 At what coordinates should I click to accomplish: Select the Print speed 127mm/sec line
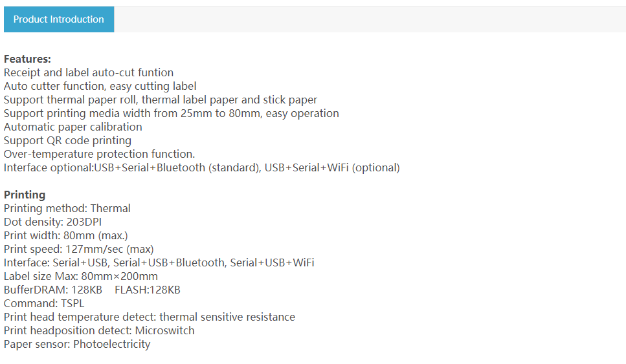(x=78, y=249)
